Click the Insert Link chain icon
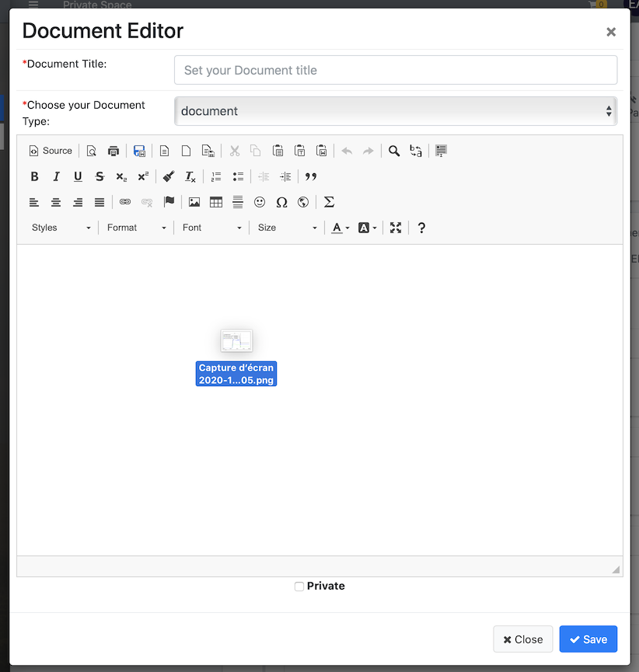 pyautogui.click(x=125, y=202)
